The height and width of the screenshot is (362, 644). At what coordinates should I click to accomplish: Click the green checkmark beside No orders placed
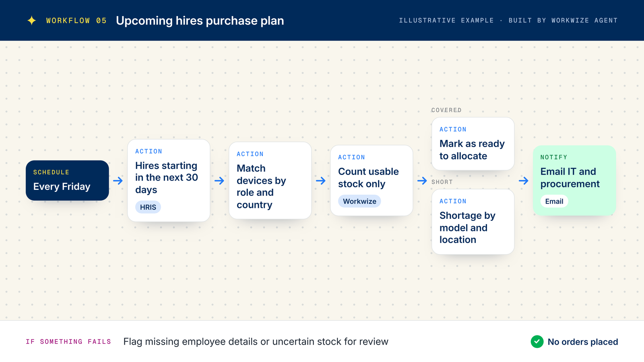537,341
